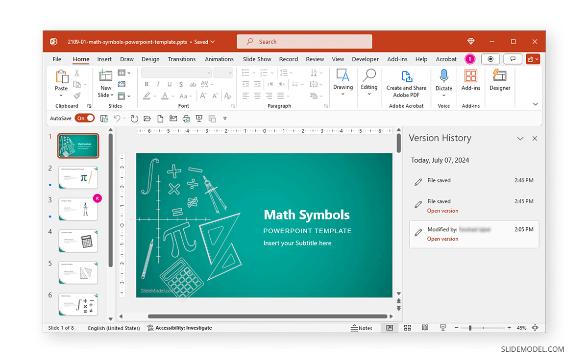
Task: Open the Slide Layout dropdown
Action: (124, 73)
